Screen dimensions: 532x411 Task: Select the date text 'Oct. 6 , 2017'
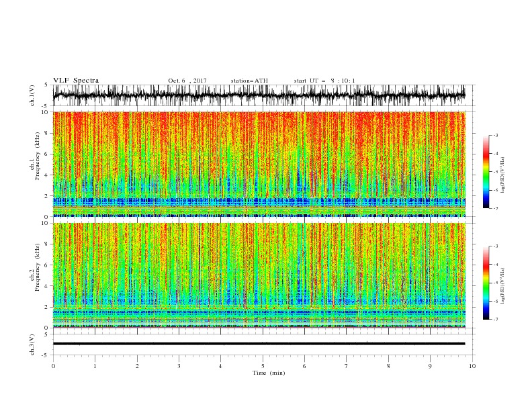coord(187,81)
